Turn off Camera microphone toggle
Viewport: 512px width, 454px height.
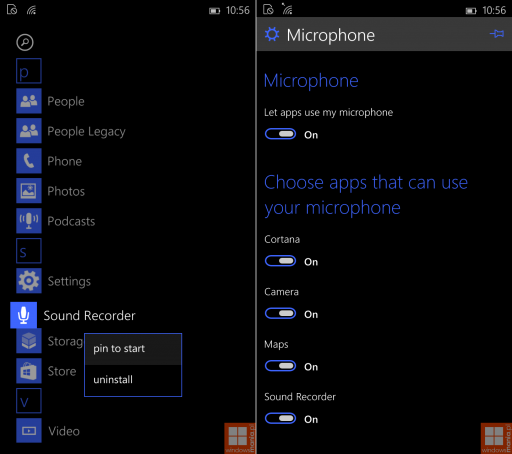click(x=280, y=313)
